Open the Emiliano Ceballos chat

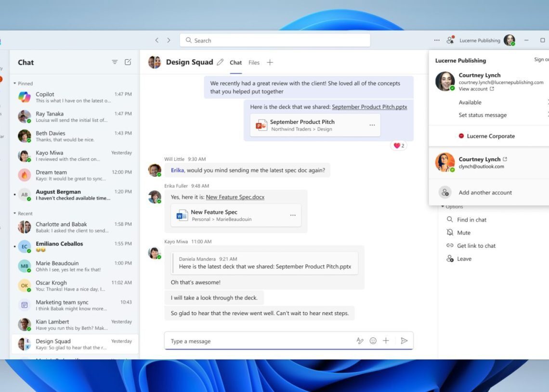(x=75, y=247)
